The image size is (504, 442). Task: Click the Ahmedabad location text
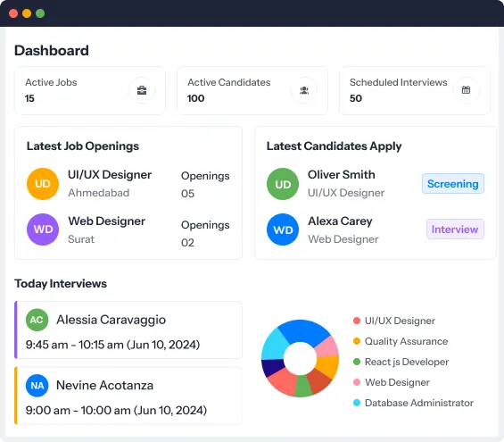point(99,193)
